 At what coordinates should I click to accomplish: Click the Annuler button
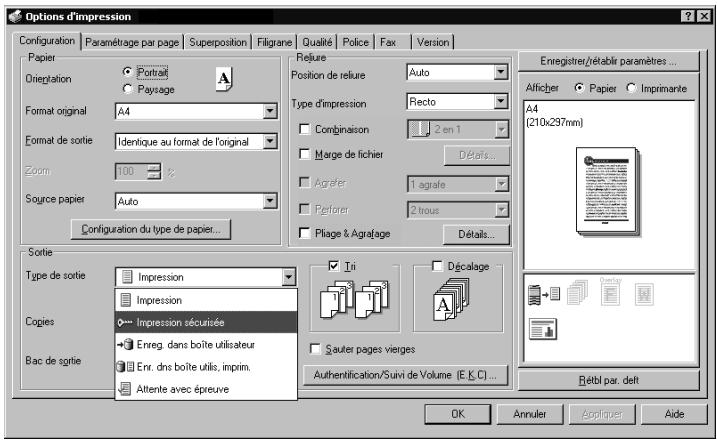pos(530,414)
